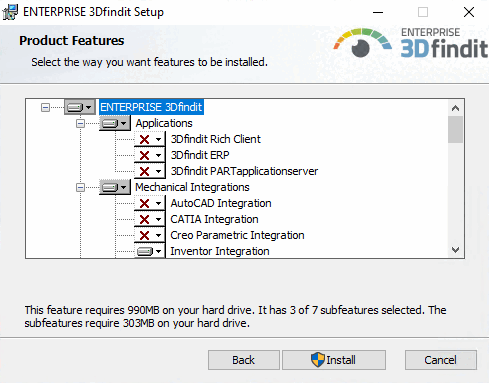Open install-state dropdown for CATIA Integration
489x383 pixels.
[150, 219]
